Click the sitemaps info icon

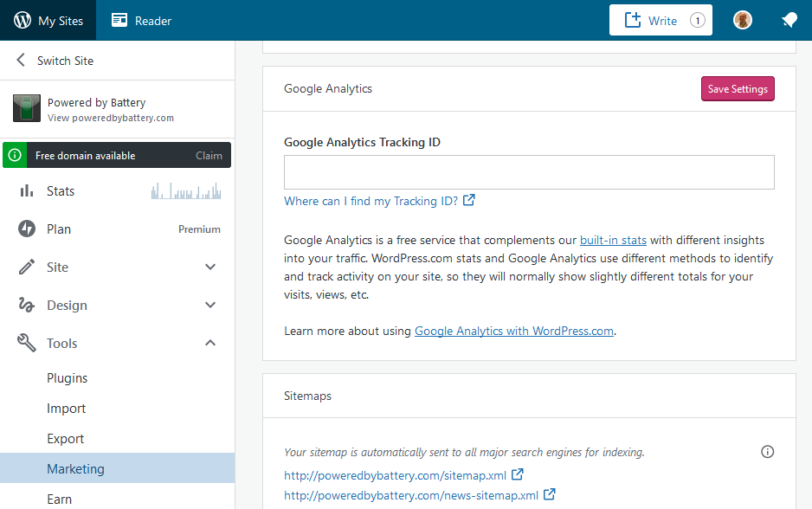click(767, 452)
